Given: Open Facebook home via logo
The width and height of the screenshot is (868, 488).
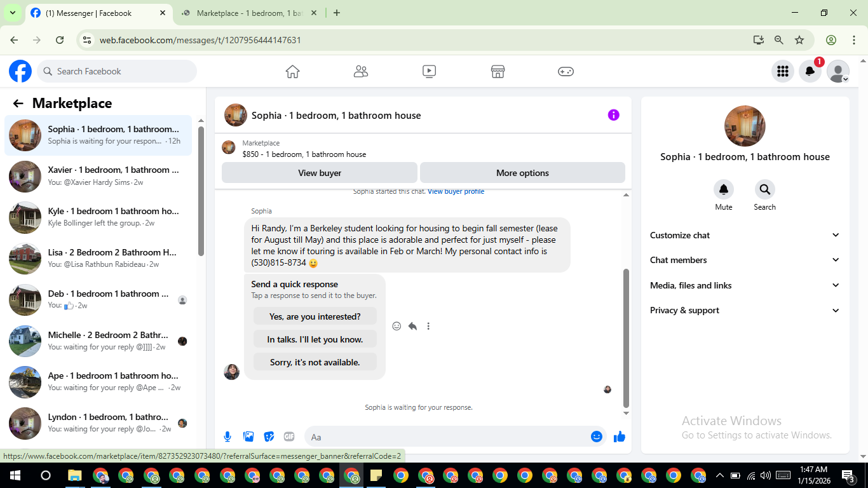Looking at the screenshot, I should [x=20, y=71].
